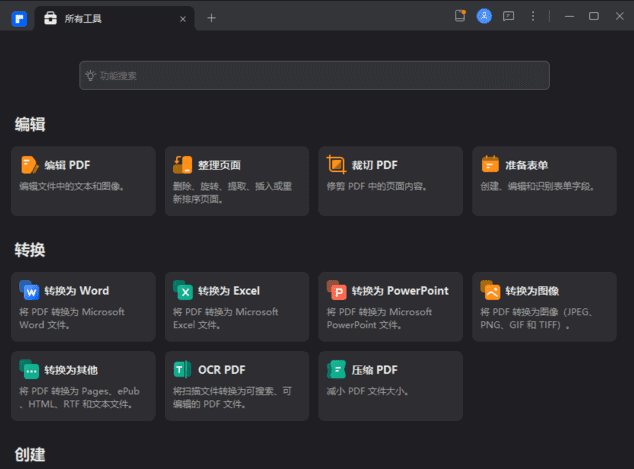Choose the 转换为 Word icon
Screen dimensions: 634x469
coord(29,291)
